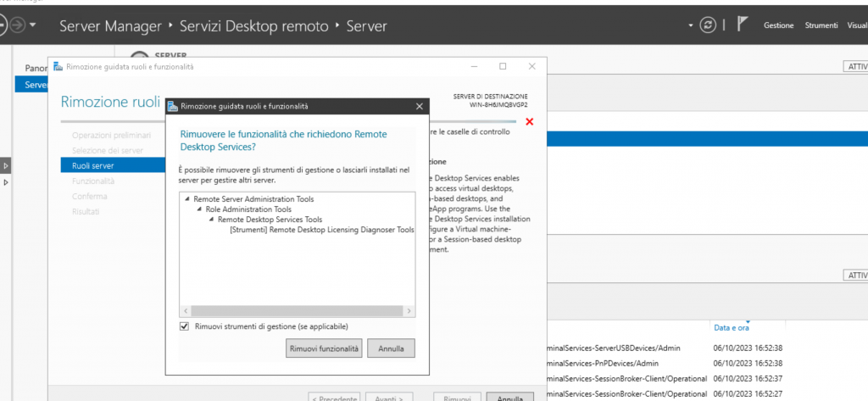Image resolution: width=868 pixels, height=401 pixels.
Task: Collapse the Role Administration Tools node
Action: [x=198, y=209]
